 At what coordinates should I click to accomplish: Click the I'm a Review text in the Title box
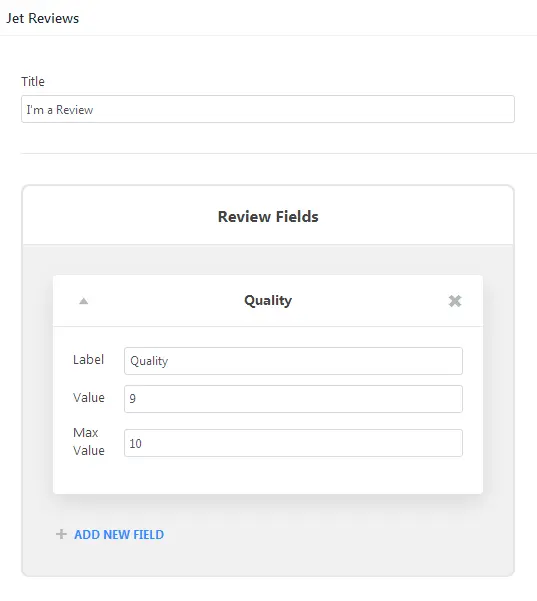tap(60, 110)
